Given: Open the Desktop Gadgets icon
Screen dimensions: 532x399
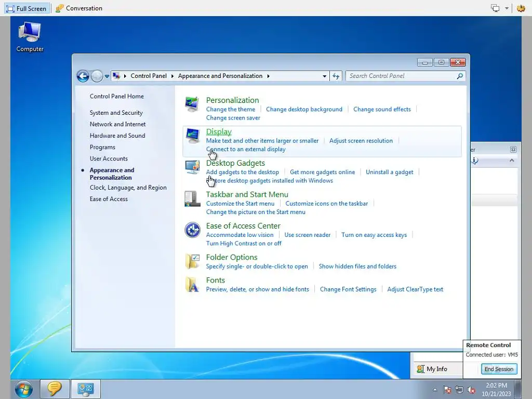Looking at the screenshot, I should pyautogui.click(x=192, y=167).
